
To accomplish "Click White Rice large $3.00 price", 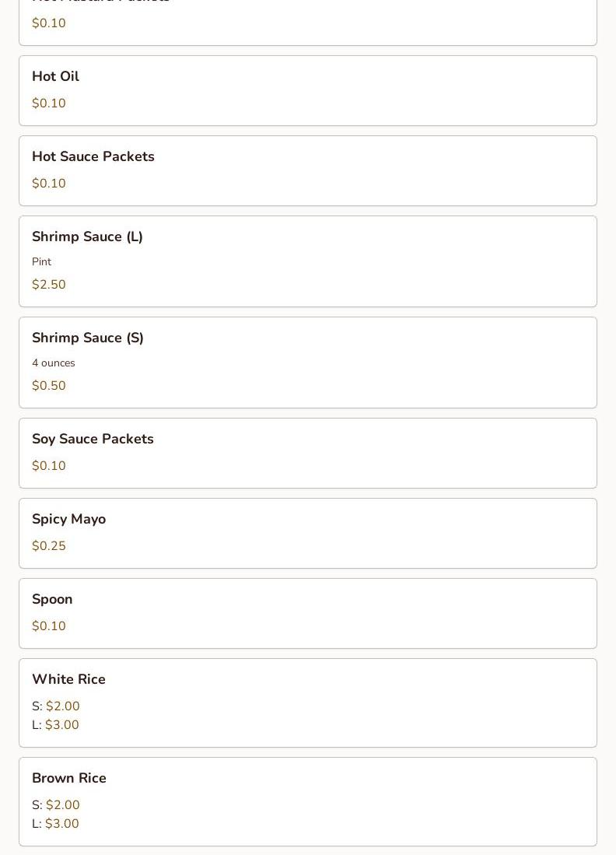I will point(61,724).
